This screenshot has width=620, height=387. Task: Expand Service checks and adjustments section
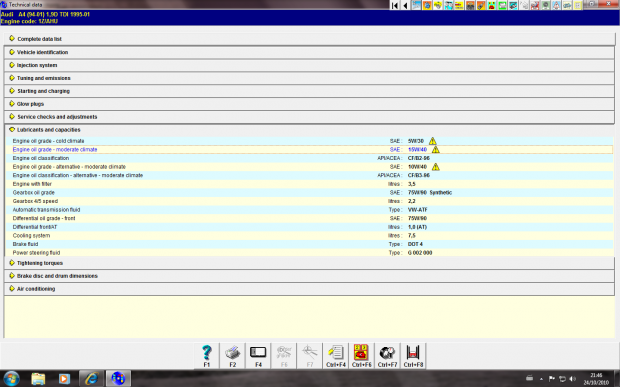coord(310,117)
